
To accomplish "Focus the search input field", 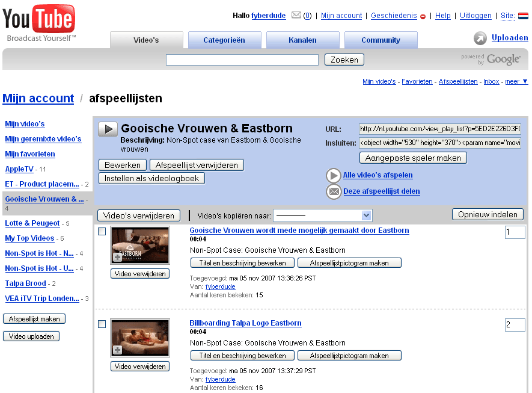I will point(242,60).
